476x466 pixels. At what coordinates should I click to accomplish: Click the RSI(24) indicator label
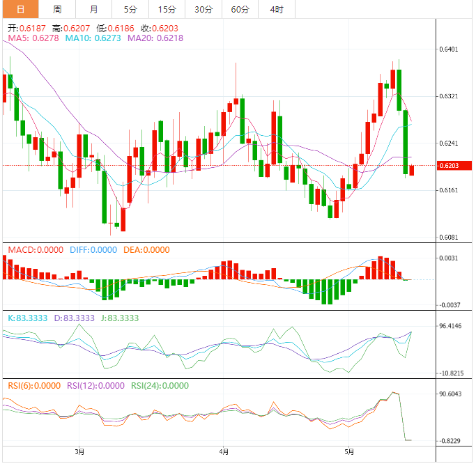pyautogui.click(x=160, y=386)
